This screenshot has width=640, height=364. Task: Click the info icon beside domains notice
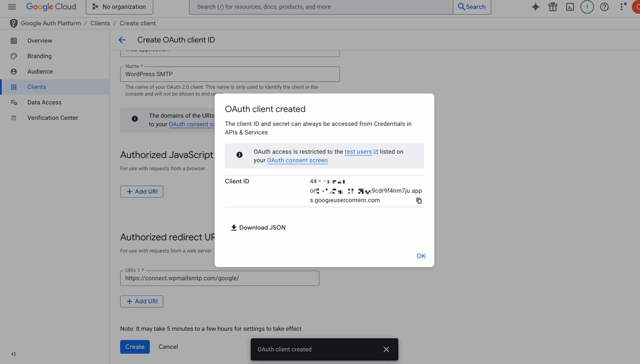(135, 119)
